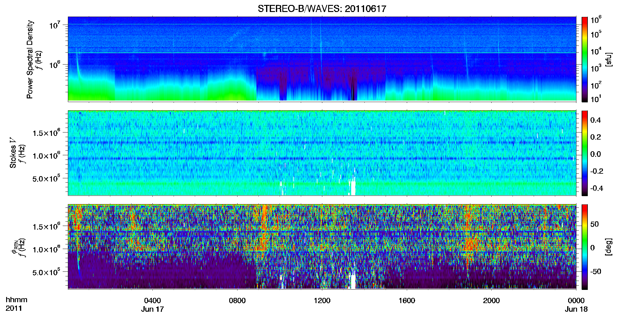Click the 0.4 Stokes colorbar tick label
Screen dimensions: 644x332
coord(596,120)
